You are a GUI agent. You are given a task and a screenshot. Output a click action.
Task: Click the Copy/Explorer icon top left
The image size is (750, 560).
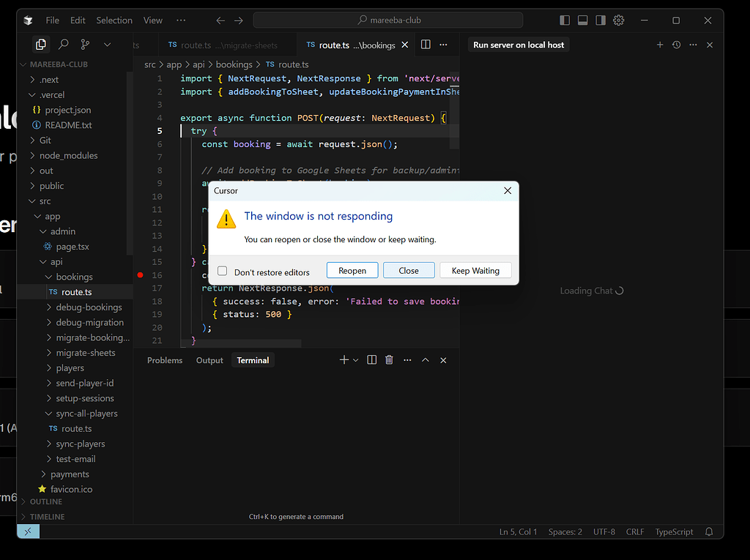(41, 45)
